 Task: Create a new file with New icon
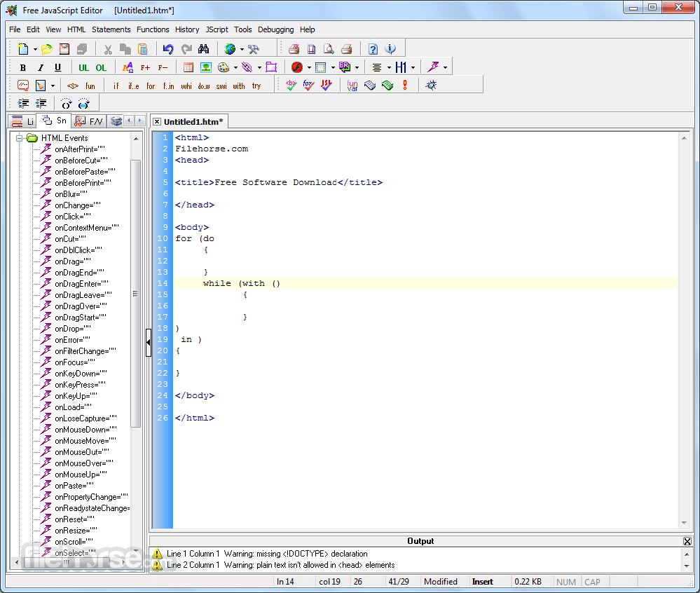pyautogui.click(x=22, y=48)
